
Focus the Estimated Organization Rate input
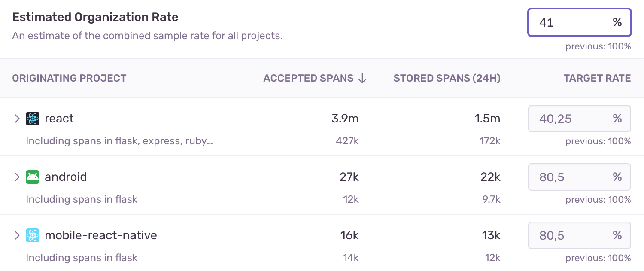(571, 22)
